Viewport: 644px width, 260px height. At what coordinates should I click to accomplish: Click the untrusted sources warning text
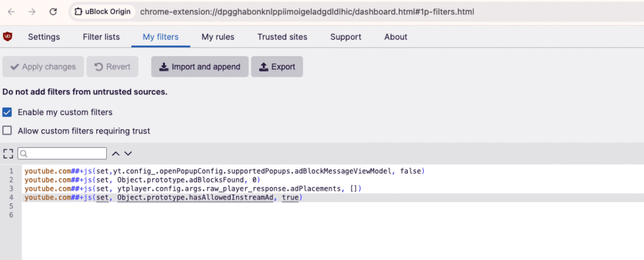[85, 92]
